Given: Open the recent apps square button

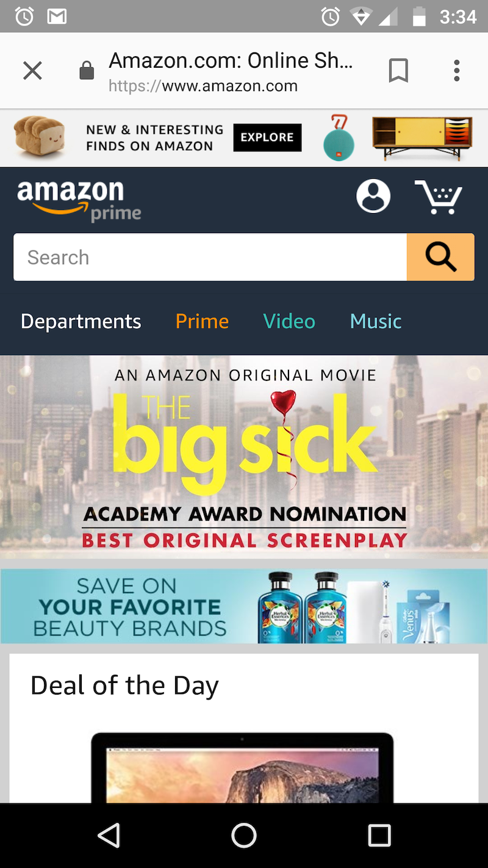Looking at the screenshot, I should pyautogui.click(x=379, y=835).
